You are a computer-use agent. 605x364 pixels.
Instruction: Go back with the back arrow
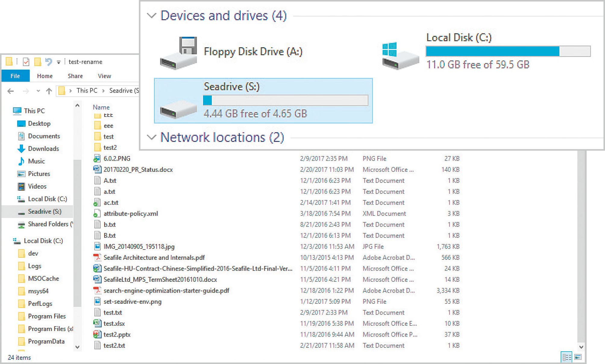tap(11, 91)
